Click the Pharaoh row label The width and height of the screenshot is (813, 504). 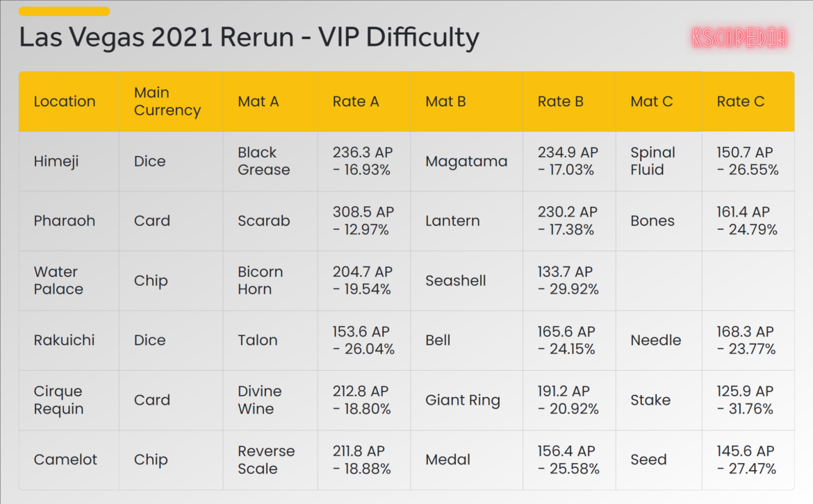[65, 221]
